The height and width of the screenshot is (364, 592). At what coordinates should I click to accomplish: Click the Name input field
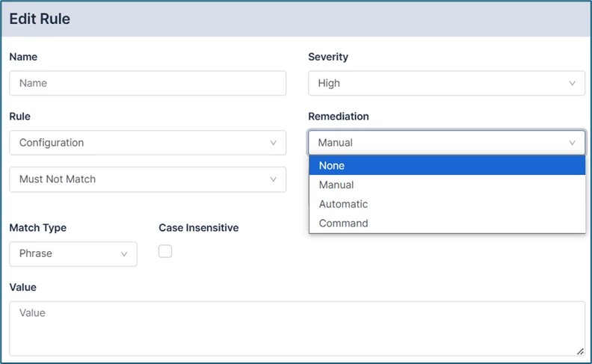coord(147,83)
